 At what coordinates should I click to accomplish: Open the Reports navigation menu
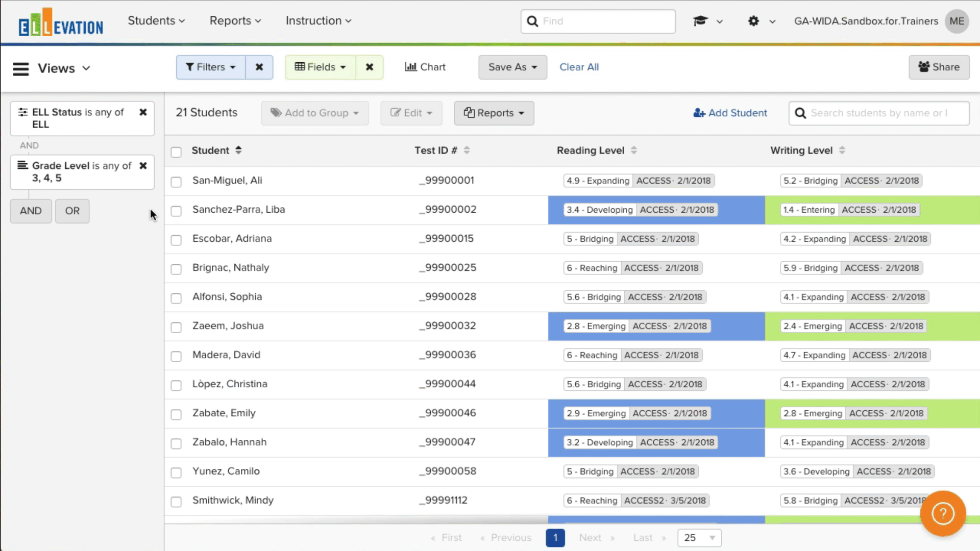pyautogui.click(x=235, y=21)
